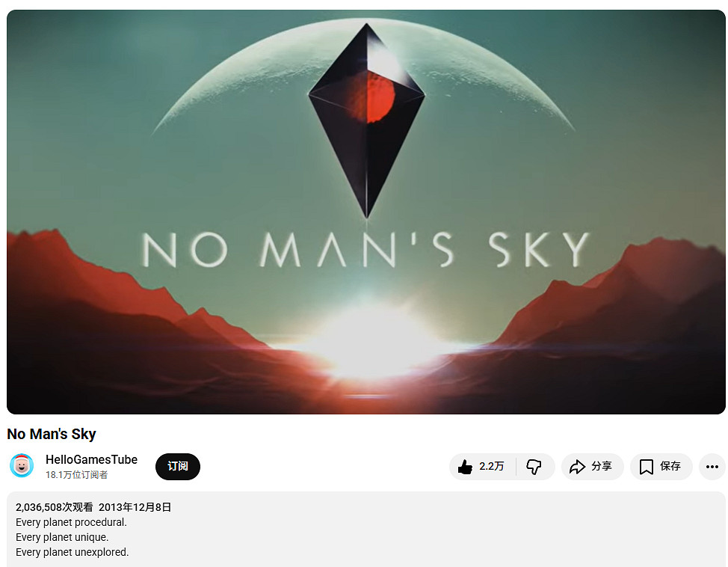Click the 保存 save label
The image size is (728, 567).
[x=670, y=466]
